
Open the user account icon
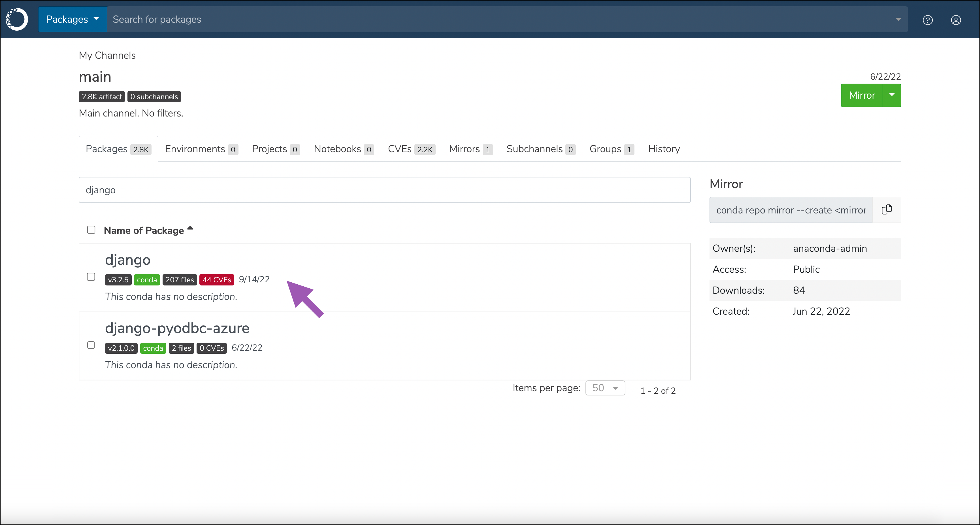956,20
